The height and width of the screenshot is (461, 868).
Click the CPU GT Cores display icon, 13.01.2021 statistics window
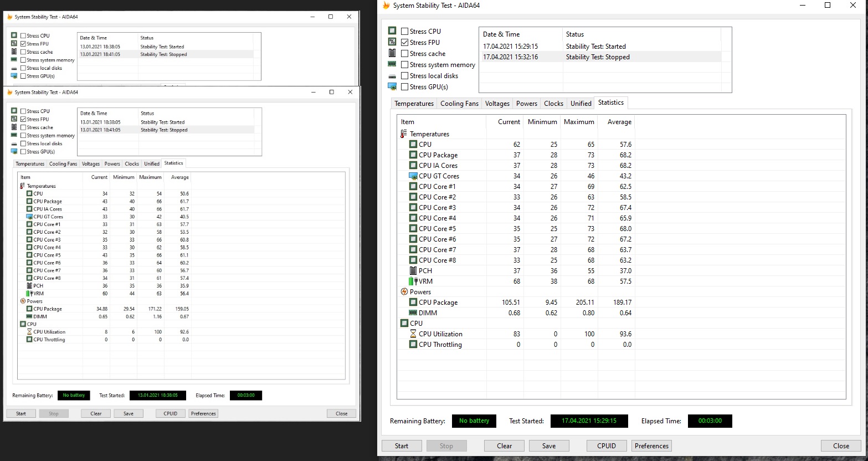(29, 217)
